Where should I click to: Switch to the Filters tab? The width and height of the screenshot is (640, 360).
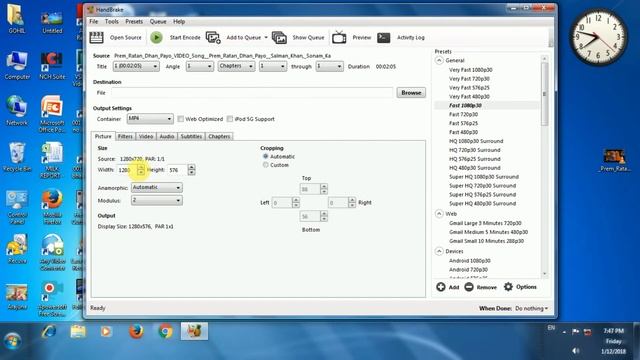click(125, 137)
